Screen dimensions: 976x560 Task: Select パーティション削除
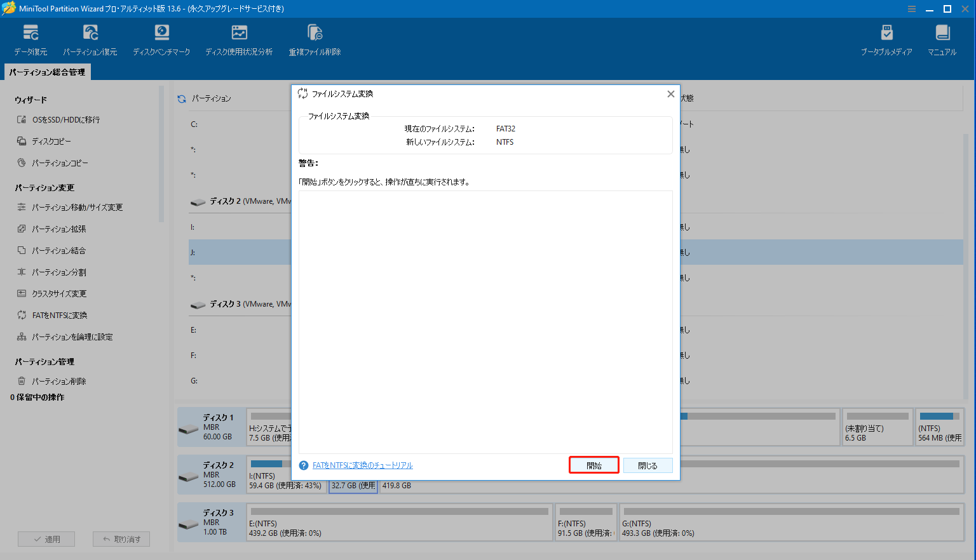click(x=58, y=381)
